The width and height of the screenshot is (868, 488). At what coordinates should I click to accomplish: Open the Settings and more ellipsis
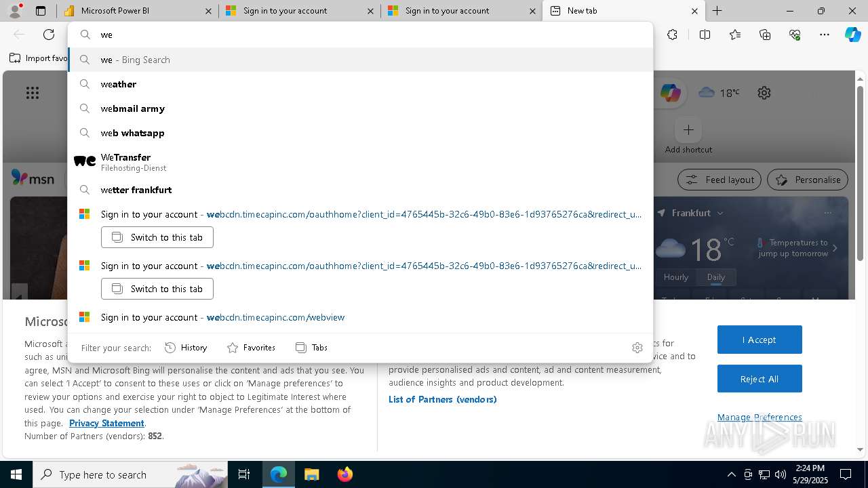pyautogui.click(x=825, y=35)
